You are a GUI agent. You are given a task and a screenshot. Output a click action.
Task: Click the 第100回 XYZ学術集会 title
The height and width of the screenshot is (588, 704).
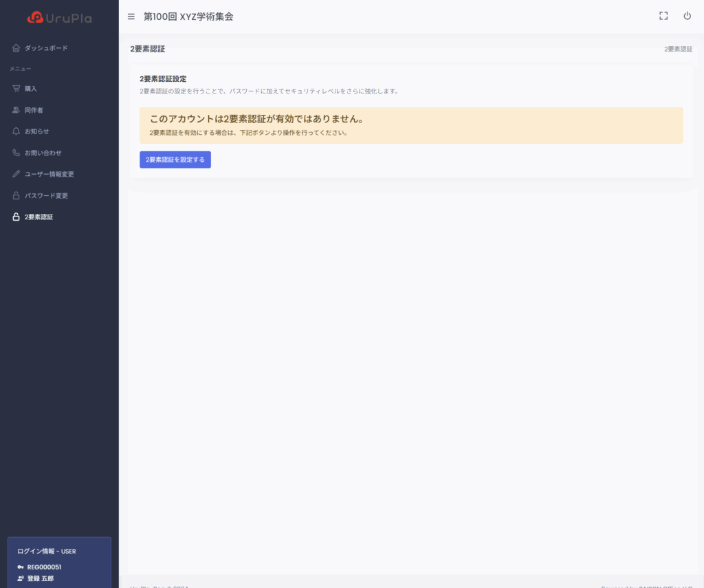pyautogui.click(x=188, y=17)
